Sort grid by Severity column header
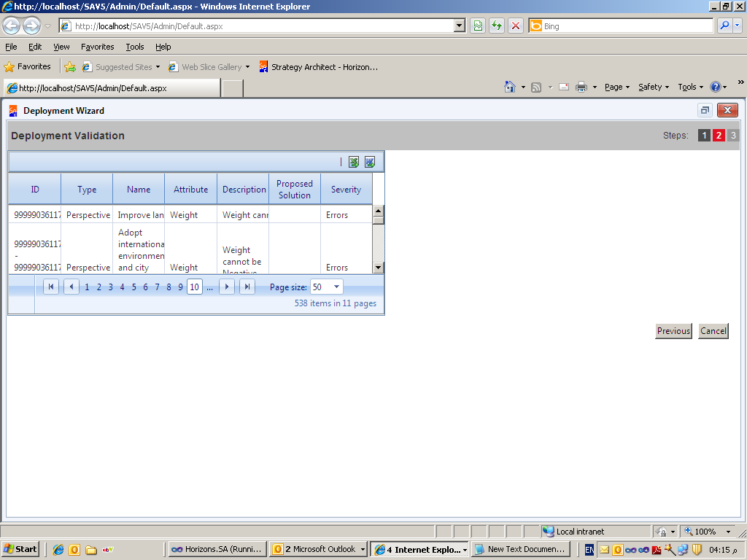The width and height of the screenshot is (747, 560). [346, 189]
